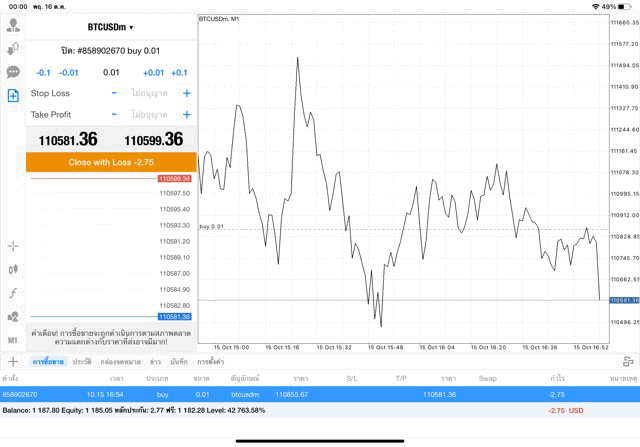Open the BTCUSDm symbol dropdown

point(110,27)
